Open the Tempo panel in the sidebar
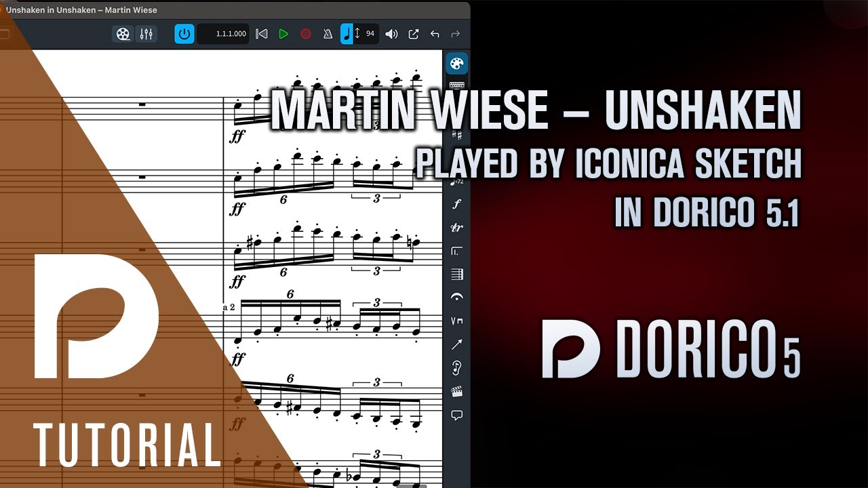This screenshot has width=868, height=488. point(457,182)
